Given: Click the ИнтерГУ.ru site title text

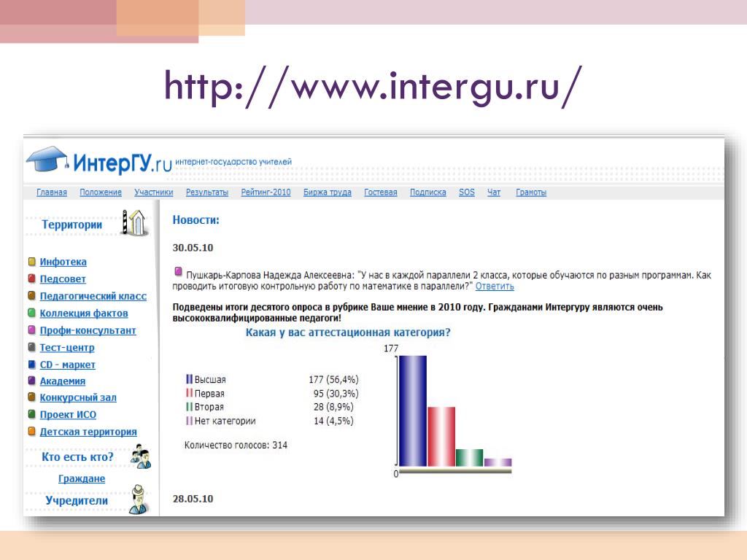Looking at the screenshot, I should coord(123,163).
